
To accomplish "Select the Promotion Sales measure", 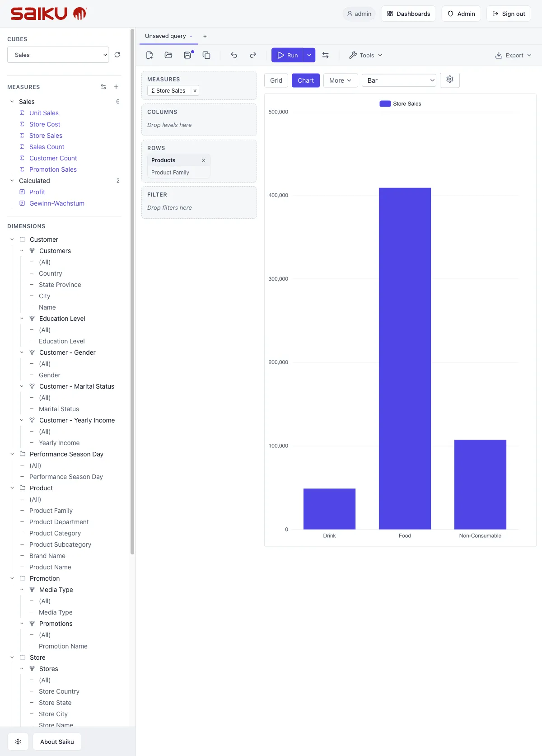I will [53, 169].
